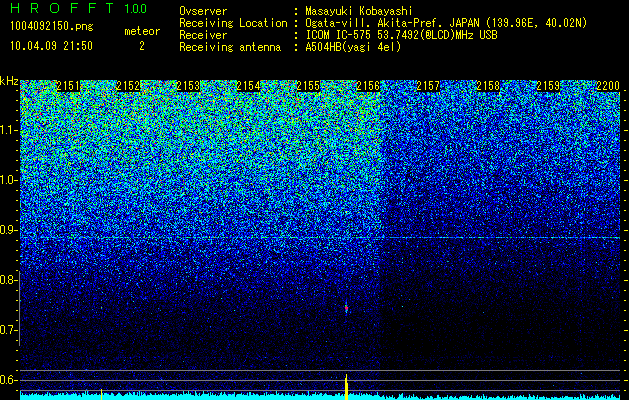This screenshot has height=400, width=629.
Task: Click the tall yellow power spike near 2156
Action: point(346,387)
